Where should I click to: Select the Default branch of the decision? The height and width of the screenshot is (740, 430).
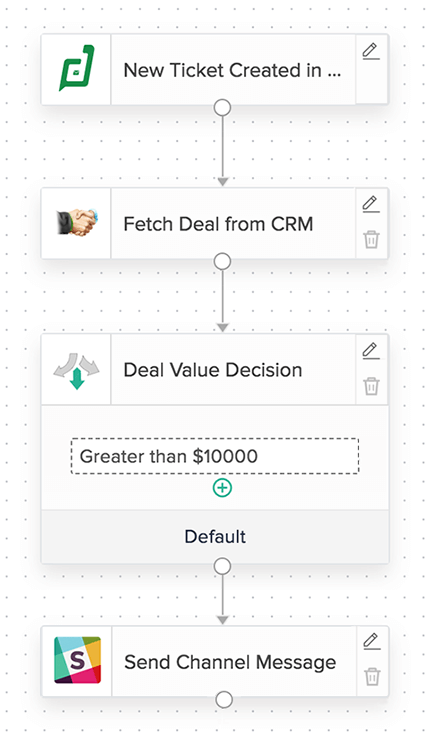pyautogui.click(x=215, y=537)
